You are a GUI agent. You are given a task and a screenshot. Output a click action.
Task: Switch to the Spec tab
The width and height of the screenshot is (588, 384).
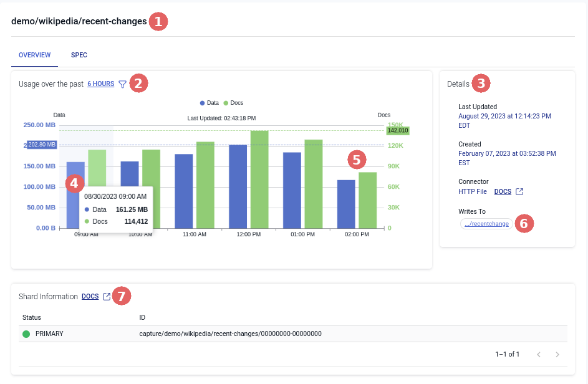click(x=79, y=55)
